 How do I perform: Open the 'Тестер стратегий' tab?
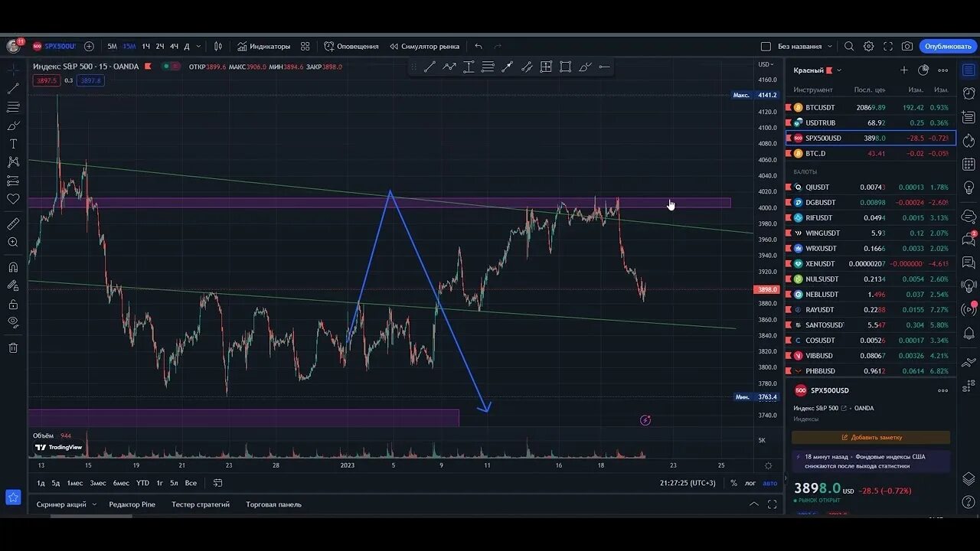(x=201, y=504)
